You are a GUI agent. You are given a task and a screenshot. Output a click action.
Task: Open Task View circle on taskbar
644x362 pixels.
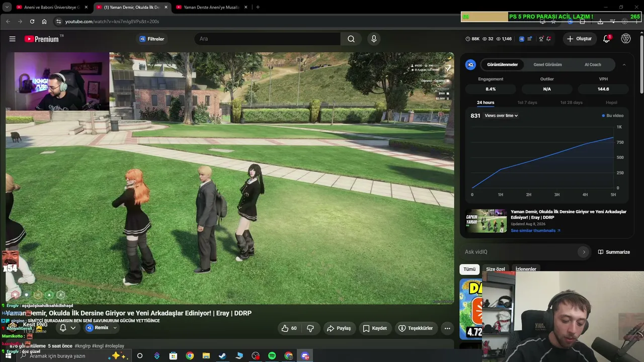(140, 356)
